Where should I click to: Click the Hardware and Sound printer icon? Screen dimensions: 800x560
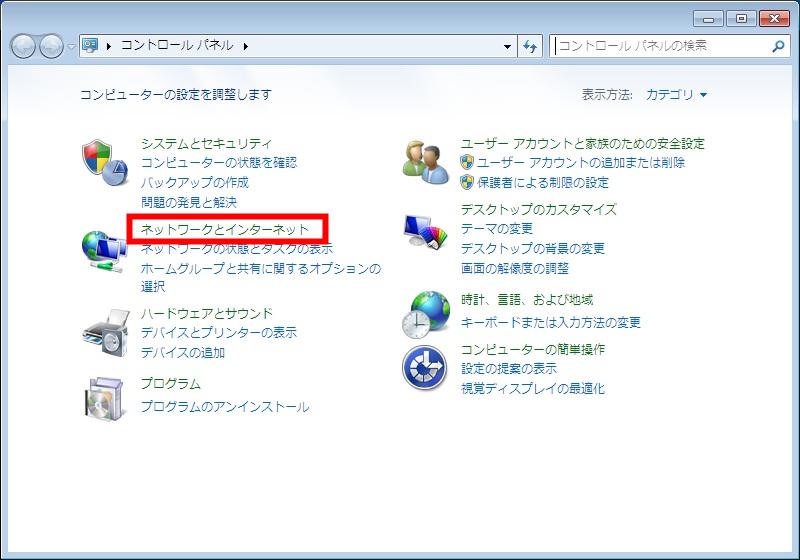[x=106, y=332]
